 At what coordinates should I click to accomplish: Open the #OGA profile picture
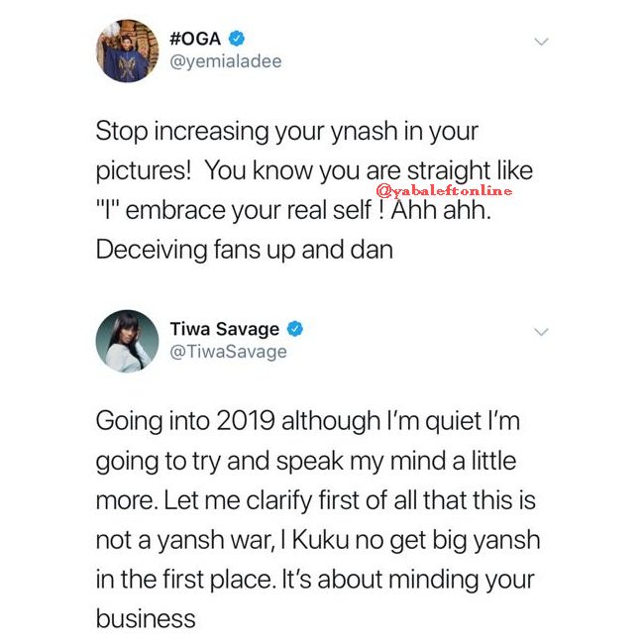127,51
